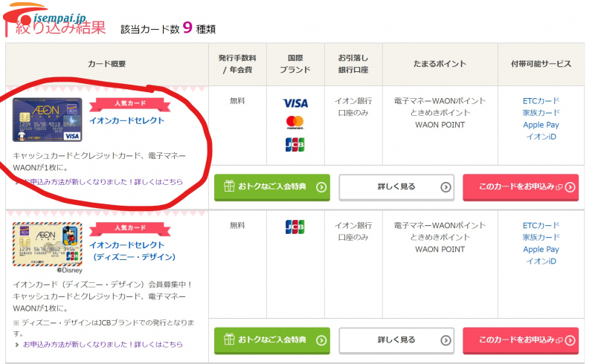The height and width of the screenshot is (364, 595).
Task: Open お申込み方法が新しくなりました link under Disney card
Action: click(103, 344)
